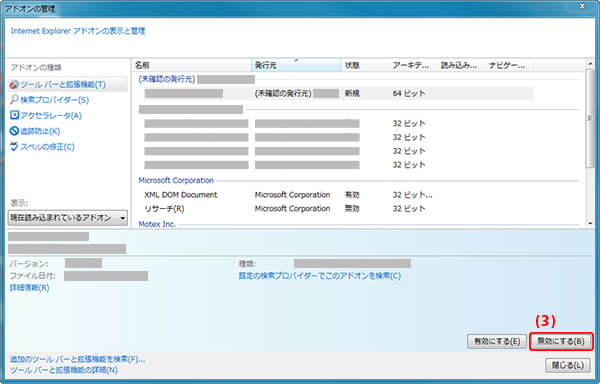Open スペルの修正(C) category
This screenshot has width=600, height=384.
pos(47,147)
